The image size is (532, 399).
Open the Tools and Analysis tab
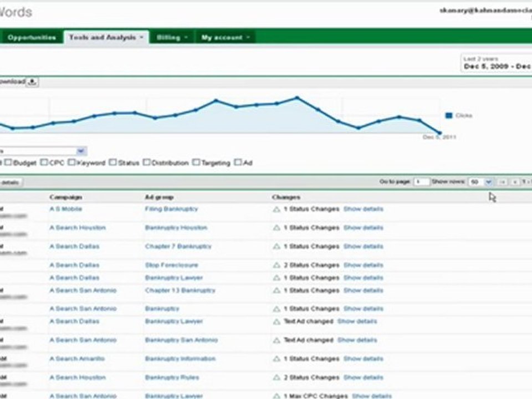pos(106,37)
